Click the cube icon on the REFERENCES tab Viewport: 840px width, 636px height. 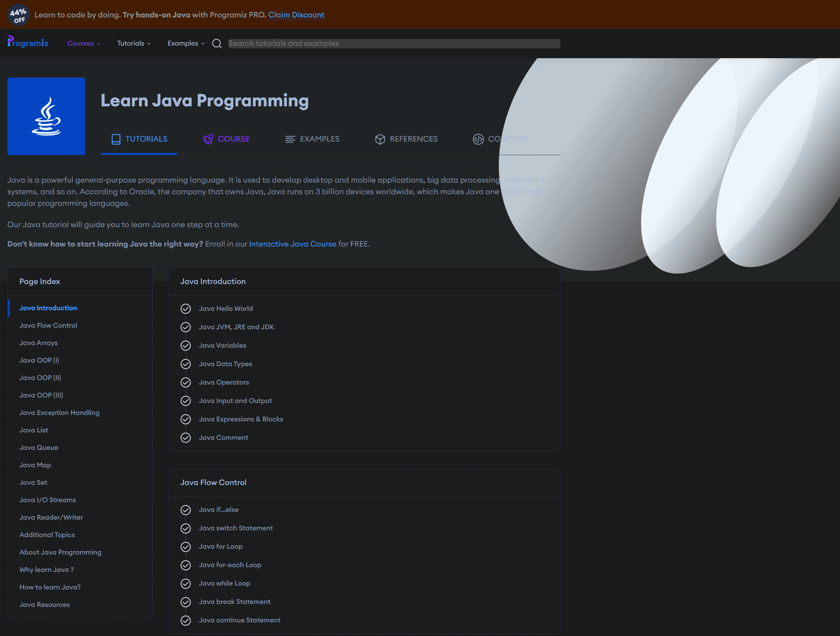click(380, 139)
